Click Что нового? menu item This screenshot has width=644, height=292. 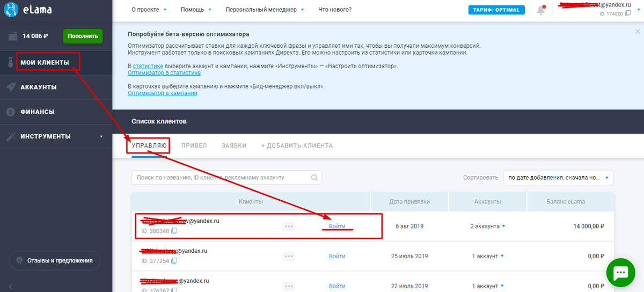tap(335, 10)
